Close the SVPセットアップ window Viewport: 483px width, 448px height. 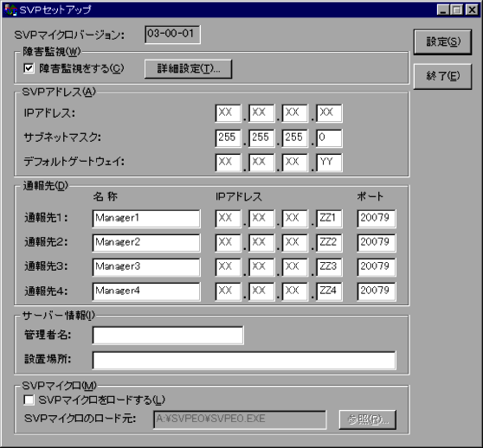pos(472,10)
